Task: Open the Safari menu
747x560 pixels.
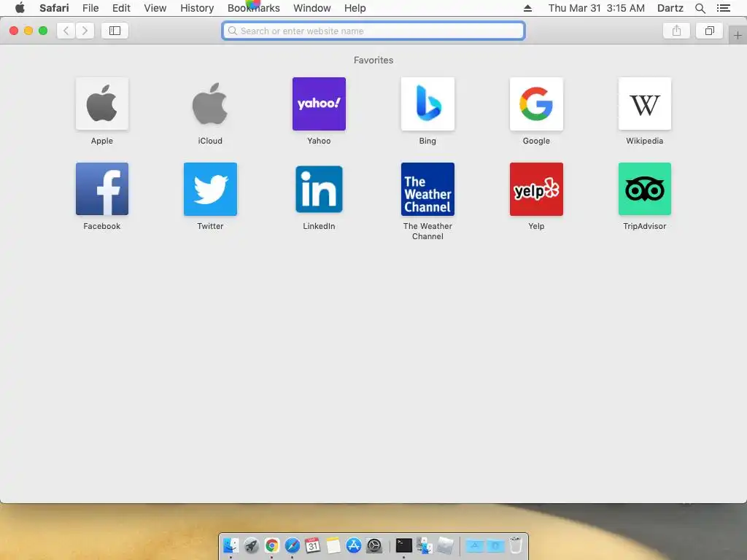Action: pyautogui.click(x=54, y=8)
